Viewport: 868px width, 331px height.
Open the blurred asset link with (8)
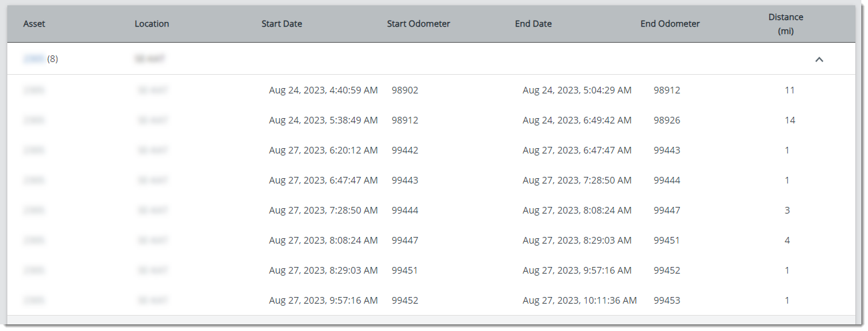33,59
